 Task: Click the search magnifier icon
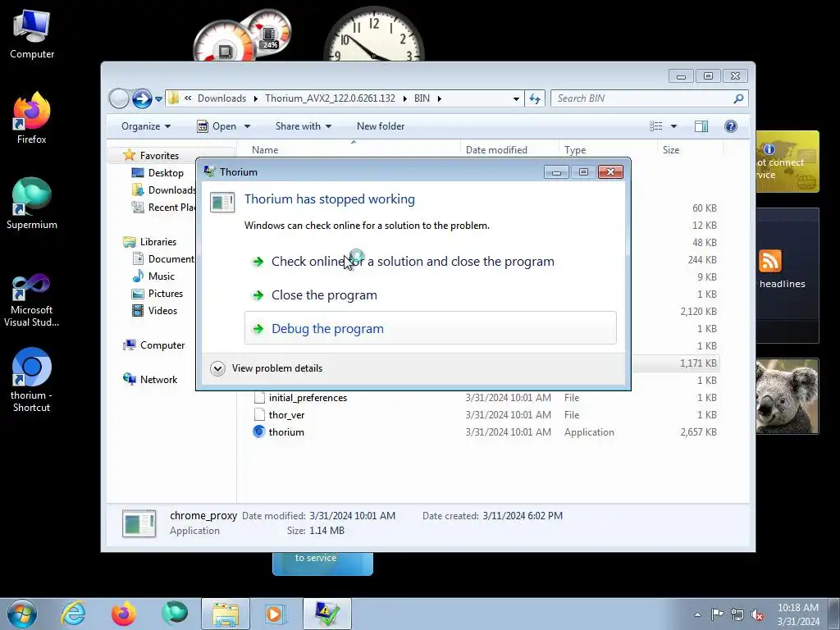[x=739, y=98]
